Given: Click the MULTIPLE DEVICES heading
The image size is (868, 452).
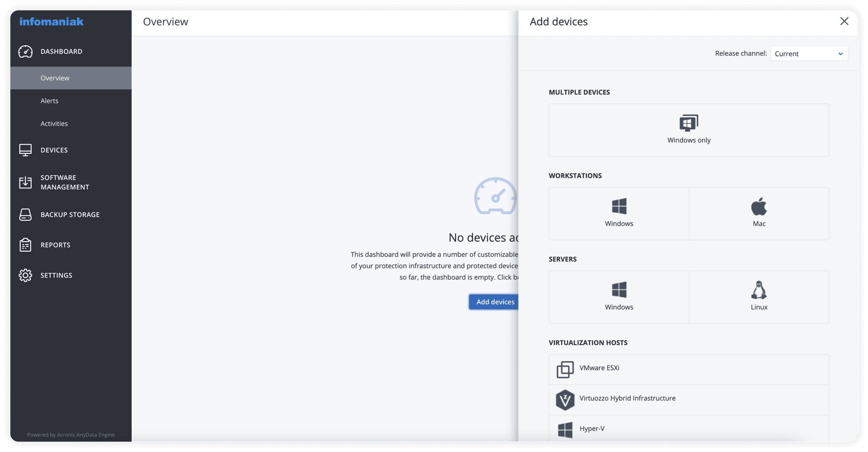Looking at the screenshot, I should point(579,92).
